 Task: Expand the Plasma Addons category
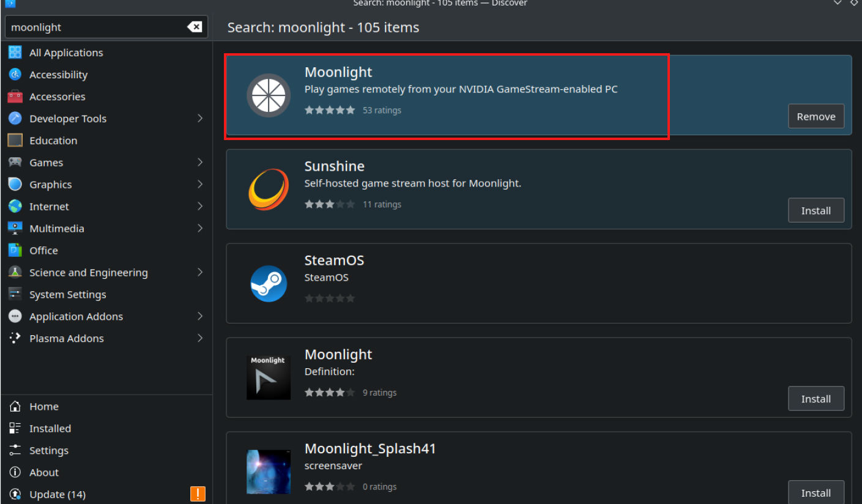coord(199,338)
